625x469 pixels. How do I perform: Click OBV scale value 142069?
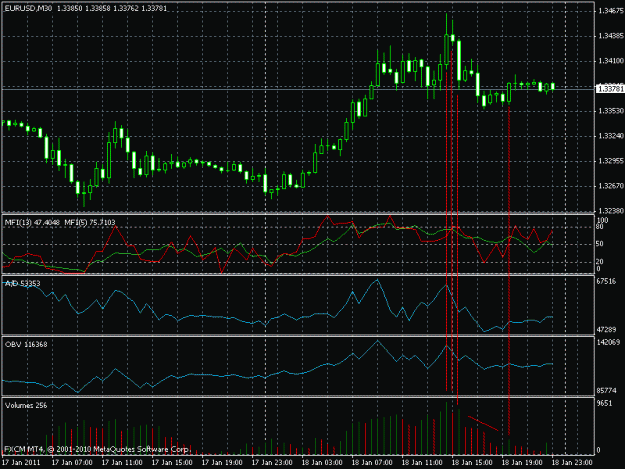pos(608,342)
